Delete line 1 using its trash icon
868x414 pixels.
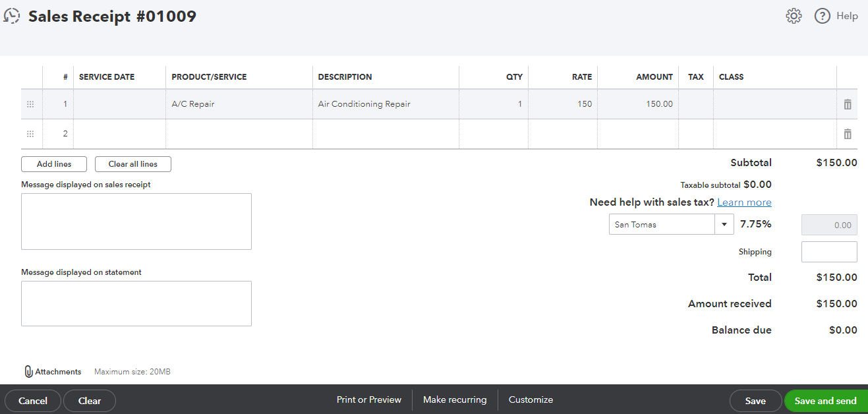click(x=847, y=103)
